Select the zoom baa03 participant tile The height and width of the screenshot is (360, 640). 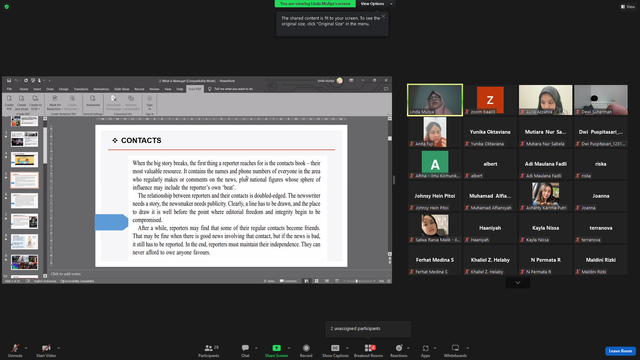tap(490, 100)
